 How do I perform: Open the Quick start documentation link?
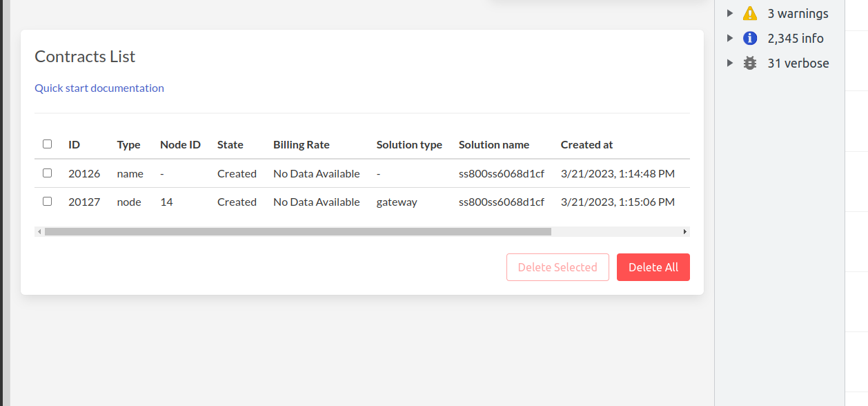pyautogui.click(x=99, y=88)
